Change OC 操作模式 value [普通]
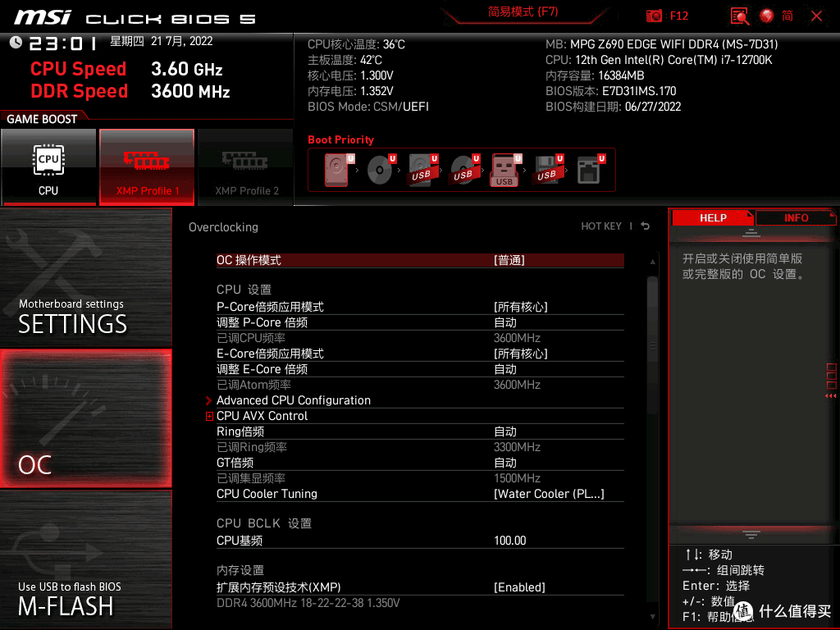 click(x=509, y=260)
